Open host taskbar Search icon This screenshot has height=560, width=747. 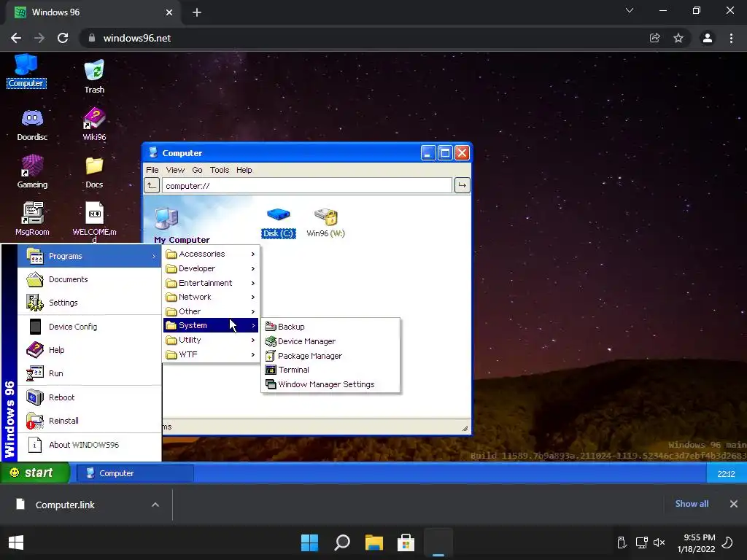point(342,542)
